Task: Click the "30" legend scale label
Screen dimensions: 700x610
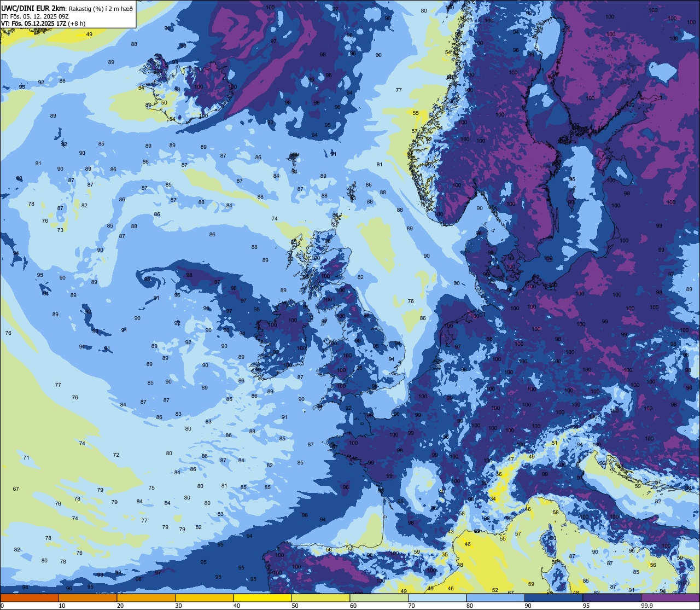Action: 178,606
